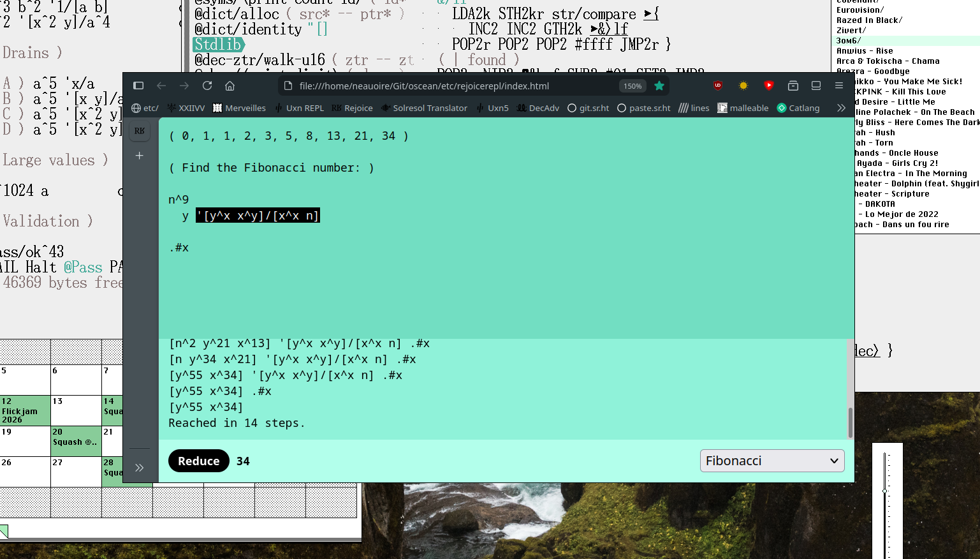Open the Solresol Translator bookmark

coord(424,108)
